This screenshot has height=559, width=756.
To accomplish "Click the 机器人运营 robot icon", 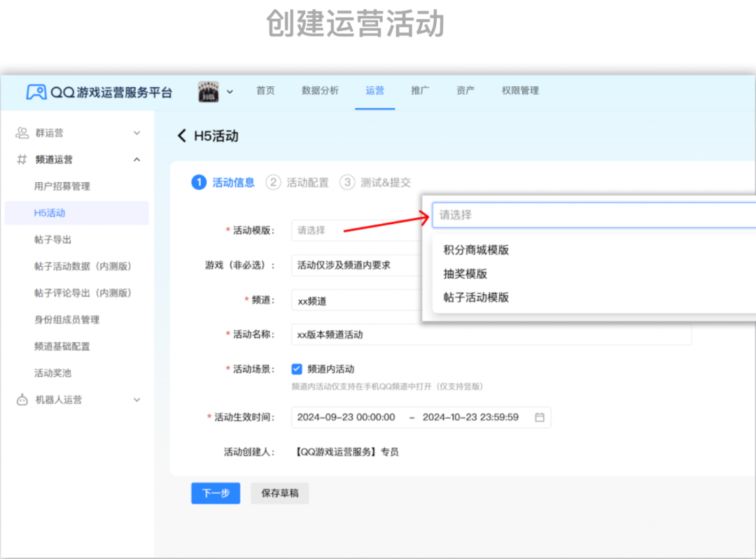I will point(22,400).
